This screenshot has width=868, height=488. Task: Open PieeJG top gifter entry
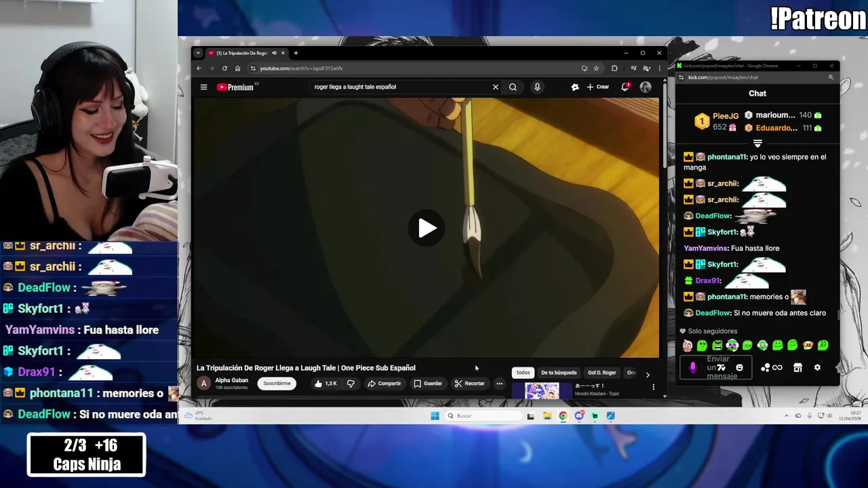coord(715,121)
